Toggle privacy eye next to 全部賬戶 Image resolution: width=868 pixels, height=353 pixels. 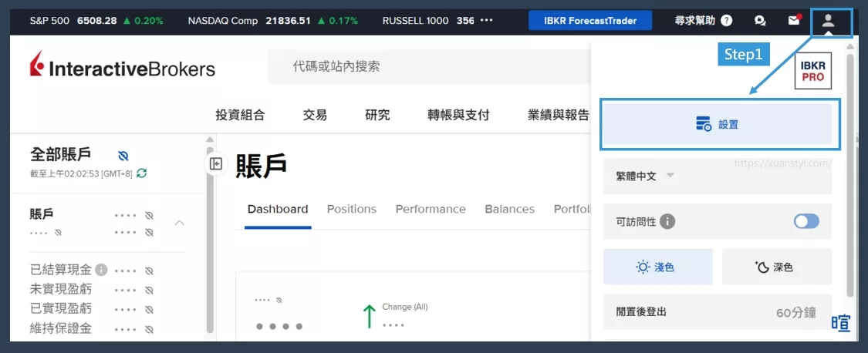(x=123, y=156)
